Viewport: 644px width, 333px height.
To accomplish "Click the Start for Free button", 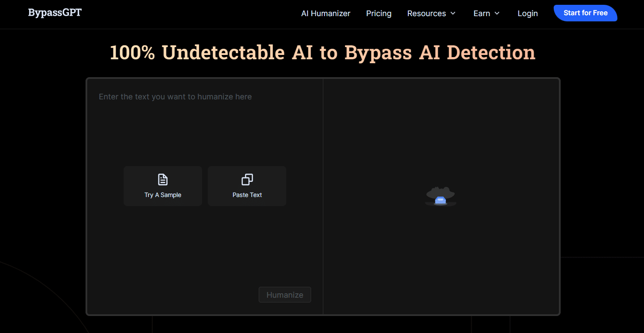I will coord(586,13).
